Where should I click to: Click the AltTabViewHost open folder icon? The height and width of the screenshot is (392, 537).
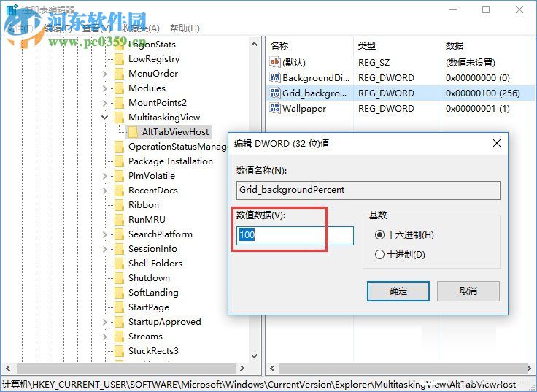(133, 132)
